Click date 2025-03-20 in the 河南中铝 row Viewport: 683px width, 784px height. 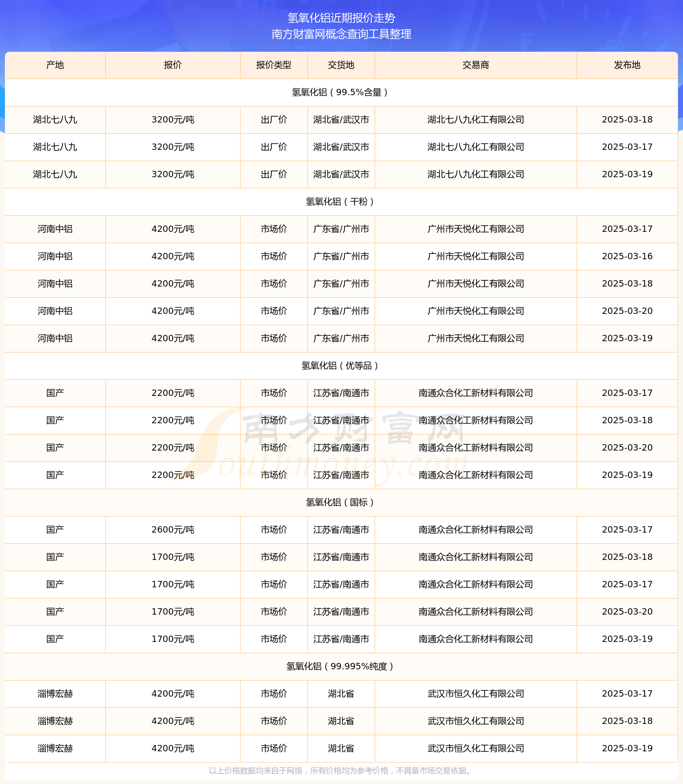pos(627,311)
